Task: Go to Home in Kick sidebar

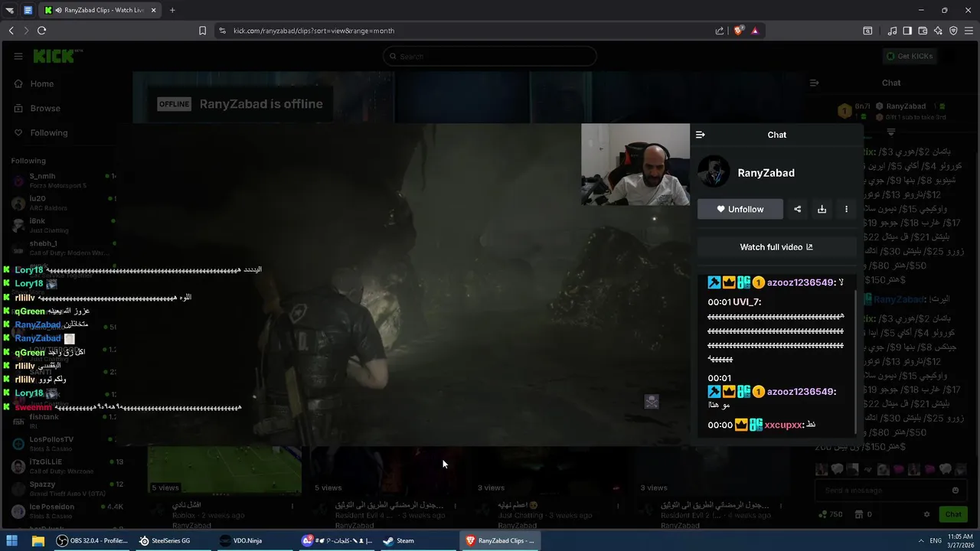Action: click(42, 83)
